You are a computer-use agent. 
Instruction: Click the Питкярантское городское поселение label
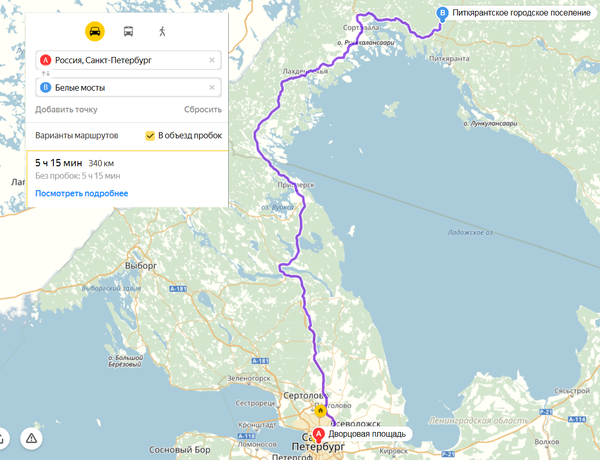click(521, 13)
